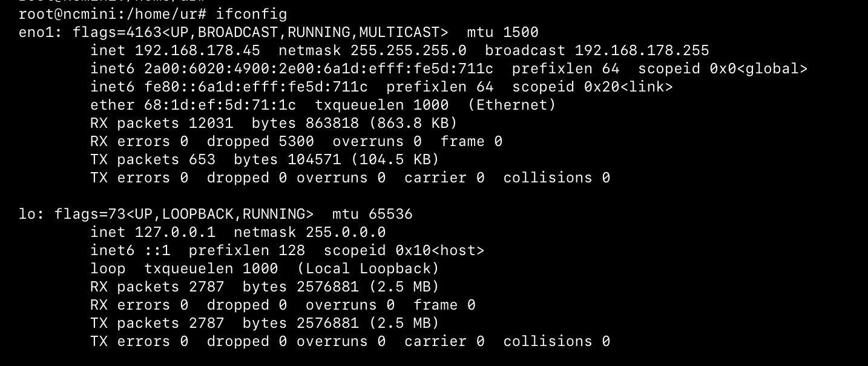Click the loopback address 127.0.0.1

(x=175, y=232)
